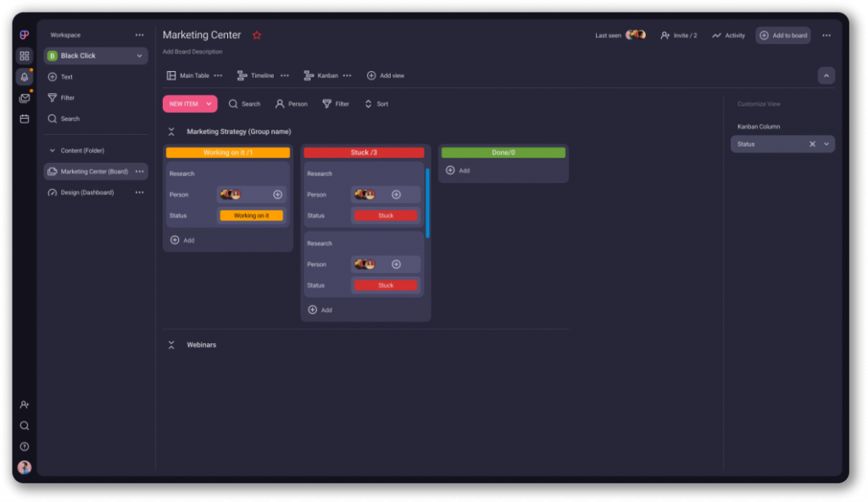Image resolution: width=868 pixels, height=502 pixels.
Task: Click Invite / 2 button
Action: tap(678, 36)
